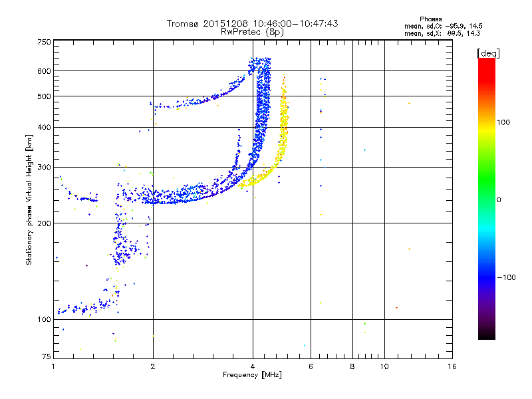Click y-axis tick label '300'
The width and height of the screenshot is (532, 399).
point(44,168)
